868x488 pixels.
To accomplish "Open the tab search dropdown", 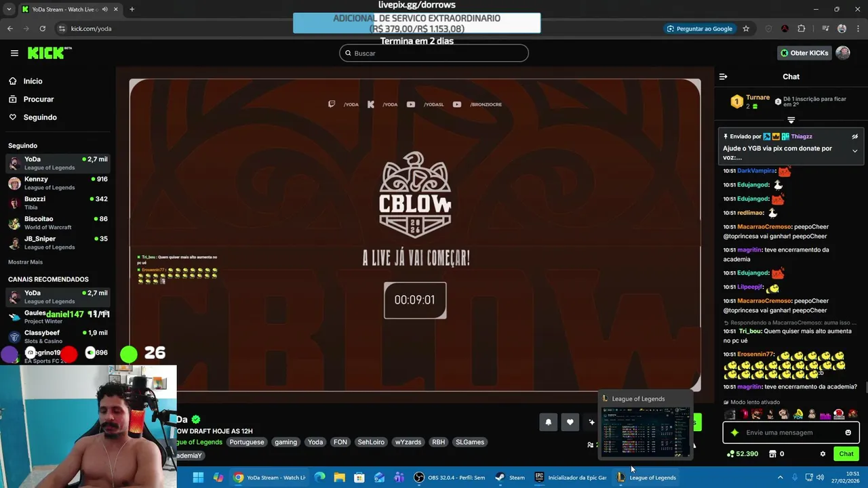I will coord(7,9).
